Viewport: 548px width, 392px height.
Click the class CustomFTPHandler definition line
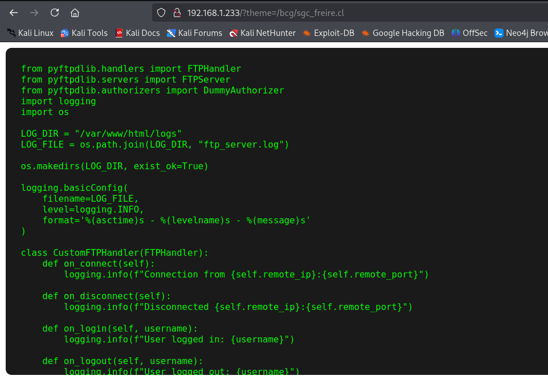[115, 253]
